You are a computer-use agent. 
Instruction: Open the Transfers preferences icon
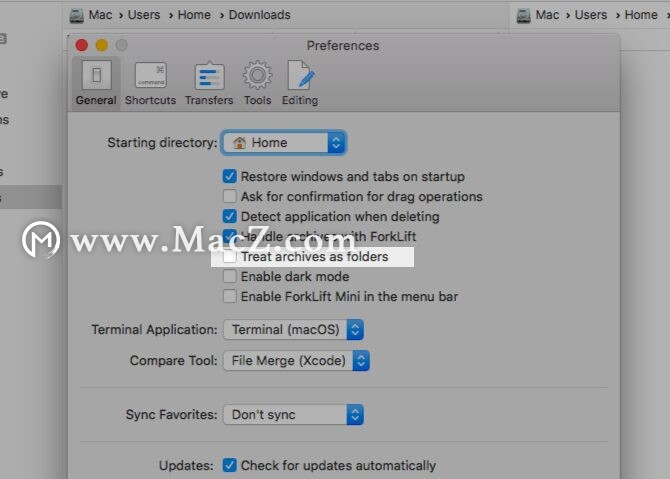click(209, 76)
